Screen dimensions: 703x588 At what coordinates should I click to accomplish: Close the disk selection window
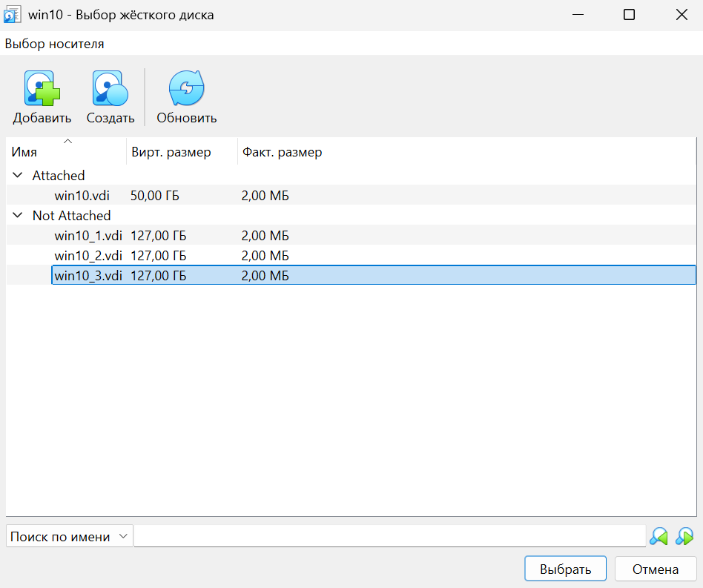[x=681, y=15]
